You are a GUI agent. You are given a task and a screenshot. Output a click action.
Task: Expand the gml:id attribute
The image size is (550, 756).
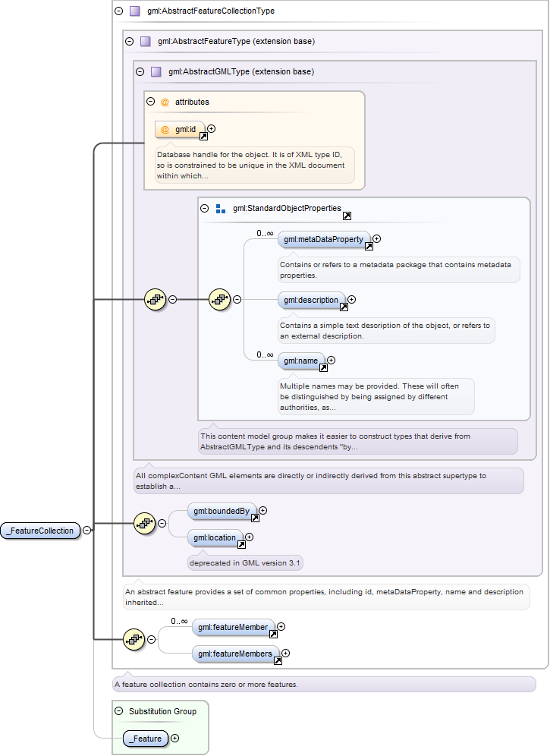pyautogui.click(x=211, y=129)
